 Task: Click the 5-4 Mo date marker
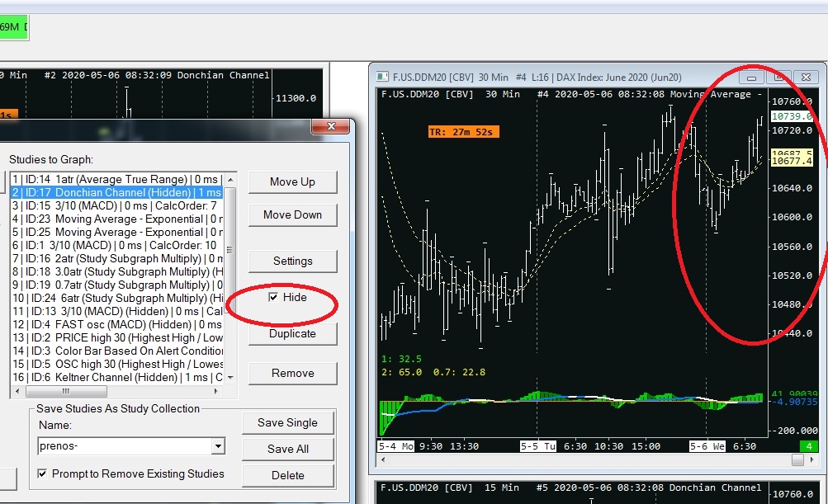click(x=395, y=446)
